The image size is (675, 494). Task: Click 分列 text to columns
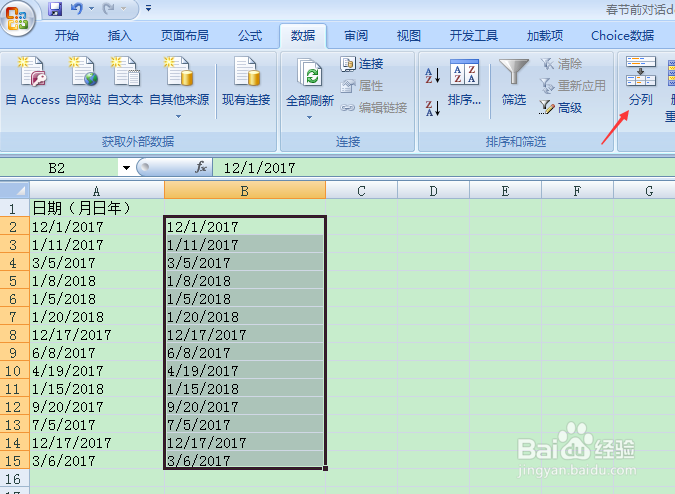tap(641, 82)
